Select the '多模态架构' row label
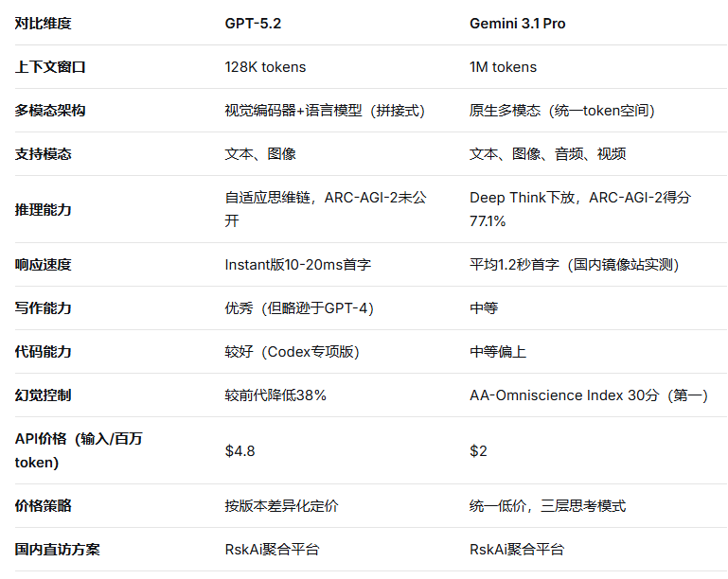 pyautogui.click(x=50, y=111)
